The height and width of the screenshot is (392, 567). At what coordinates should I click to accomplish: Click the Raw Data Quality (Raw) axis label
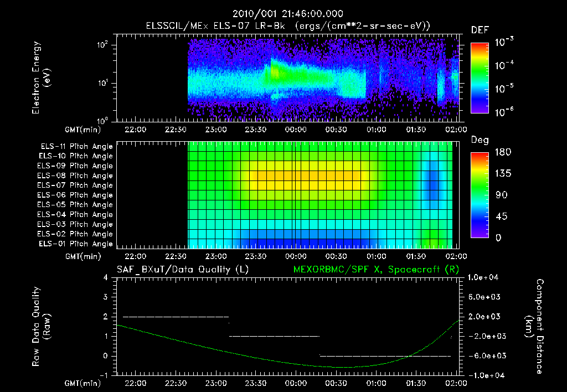tap(41, 327)
